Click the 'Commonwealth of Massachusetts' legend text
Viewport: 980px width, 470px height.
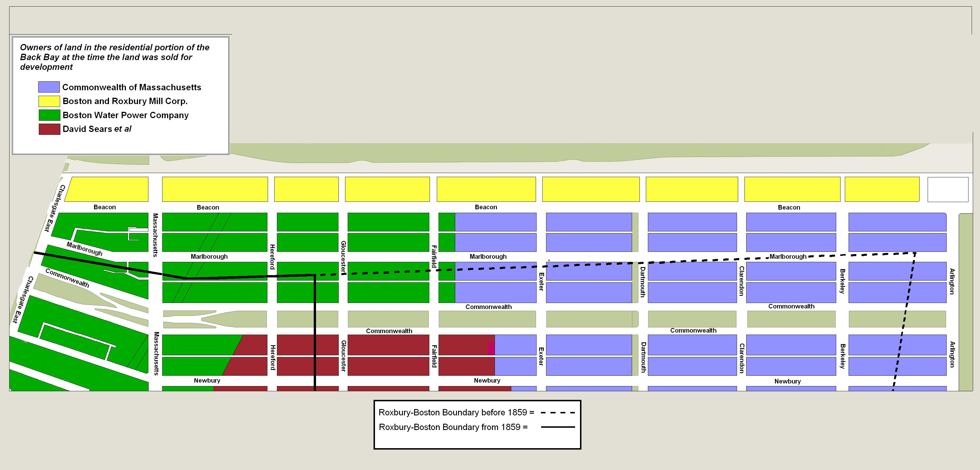tap(132, 87)
